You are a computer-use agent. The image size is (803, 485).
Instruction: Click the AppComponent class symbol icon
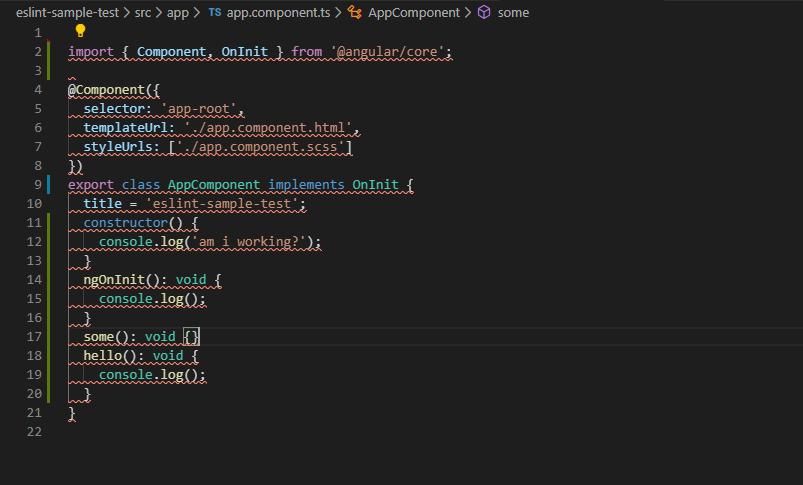(x=354, y=13)
